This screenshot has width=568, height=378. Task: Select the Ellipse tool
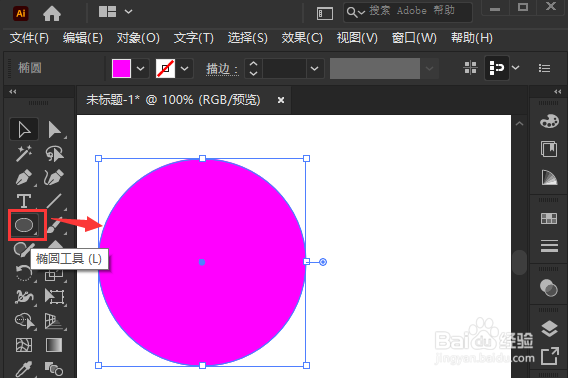pyautogui.click(x=24, y=225)
